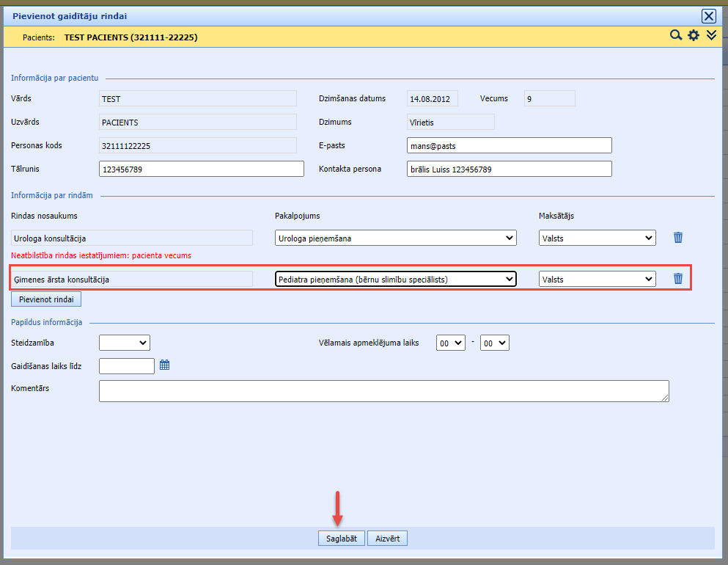Open calendar picker for Gaidīšanas laiks līdz
The image size is (728, 565).
point(164,365)
